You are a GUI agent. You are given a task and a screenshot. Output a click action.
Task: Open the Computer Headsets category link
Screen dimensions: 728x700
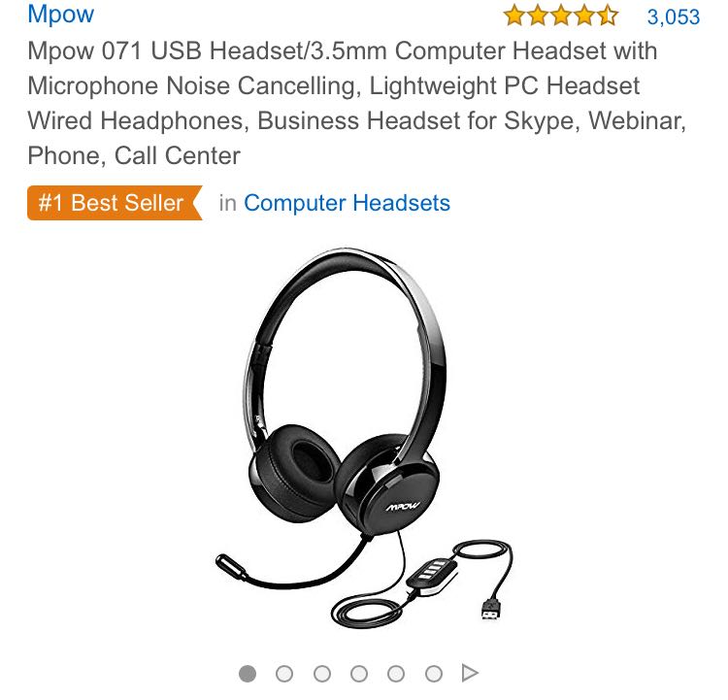pyautogui.click(x=347, y=203)
